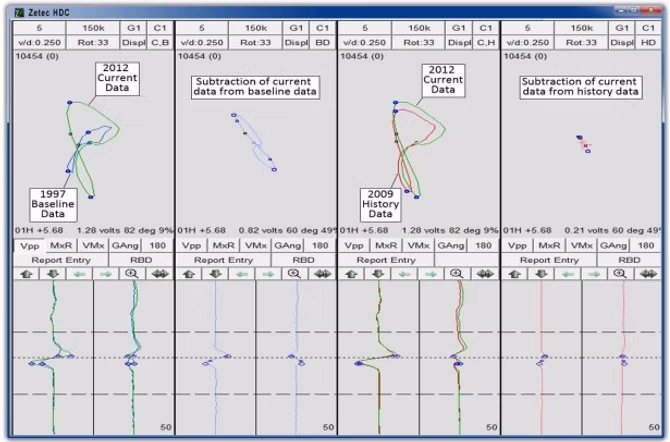Click the horizontal expand arrows in C,H panel
This screenshot has width=670, height=442.
point(485,274)
